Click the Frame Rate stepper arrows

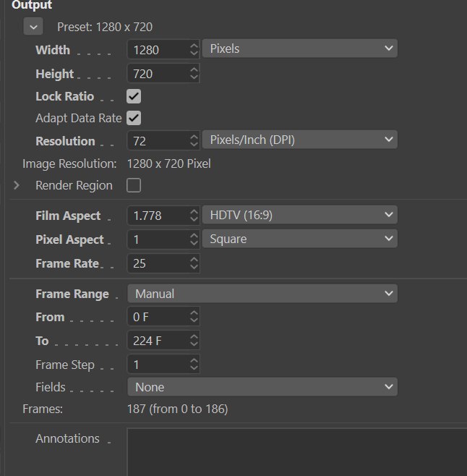194,263
